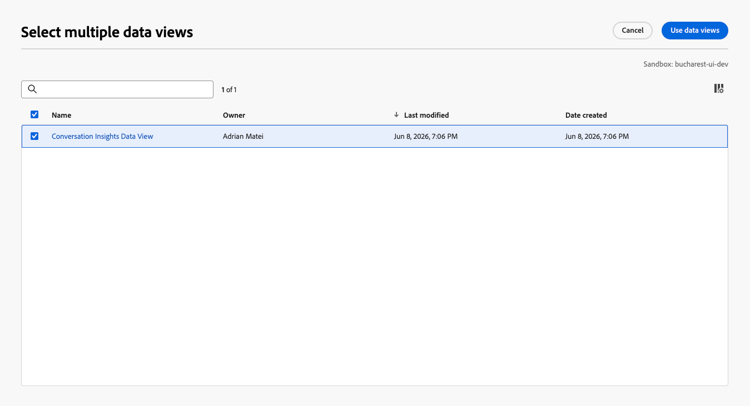Image resolution: width=750 pixels, height=406 pixels.
Task: Open Conversation Insights Data View link
Action: tap(102, 136)
